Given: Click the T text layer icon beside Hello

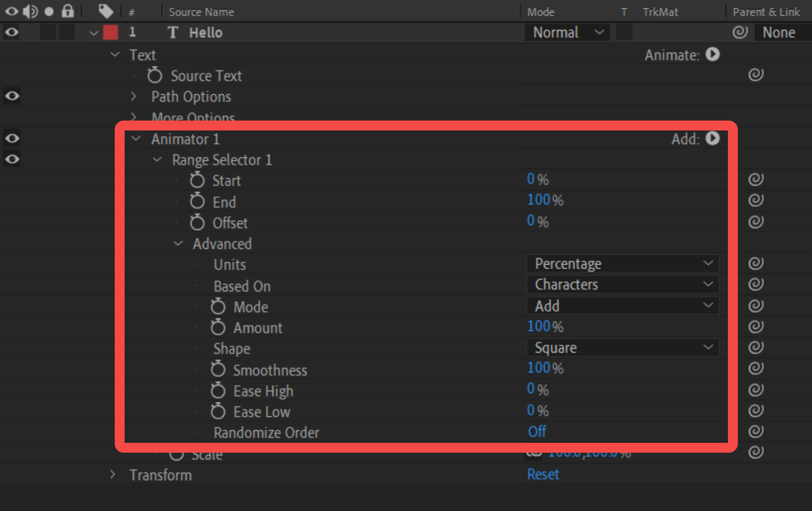Looking at the screenshot, I should click(172, 32).
